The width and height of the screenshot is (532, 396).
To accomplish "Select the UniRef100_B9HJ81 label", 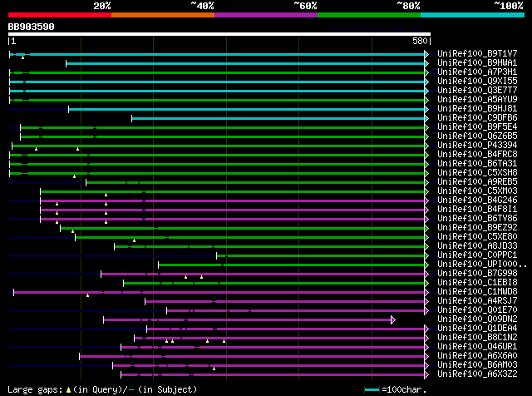I will point(477,109).
